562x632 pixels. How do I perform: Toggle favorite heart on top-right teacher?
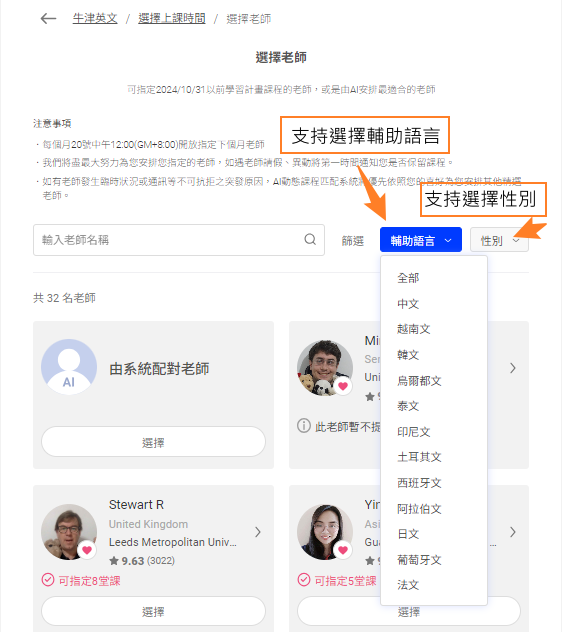click(x=343, y=386)
